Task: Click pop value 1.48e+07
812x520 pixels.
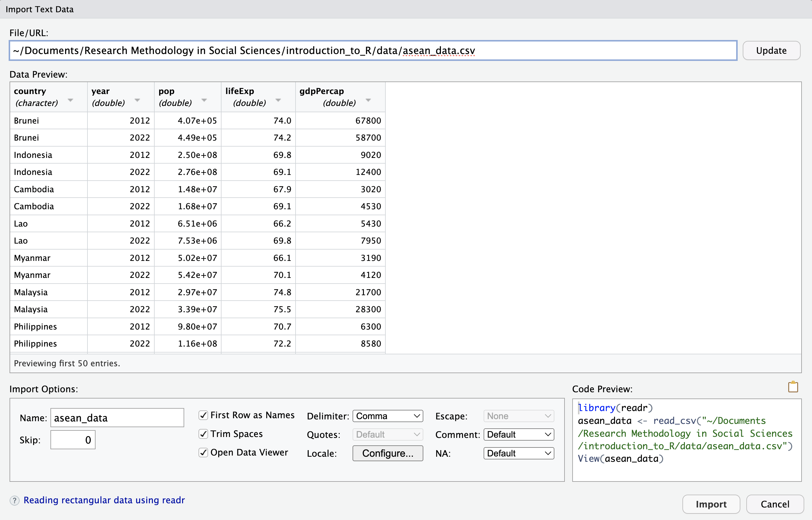Action: pos(197,189)
